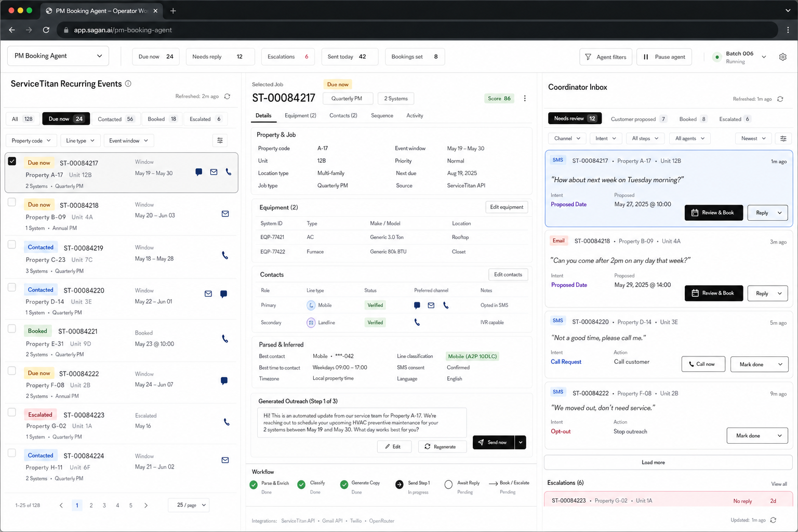Viewport: 798px width, 532px height.
Task: Open the Newest sort dropdown
Action: [x=753, y=139]
